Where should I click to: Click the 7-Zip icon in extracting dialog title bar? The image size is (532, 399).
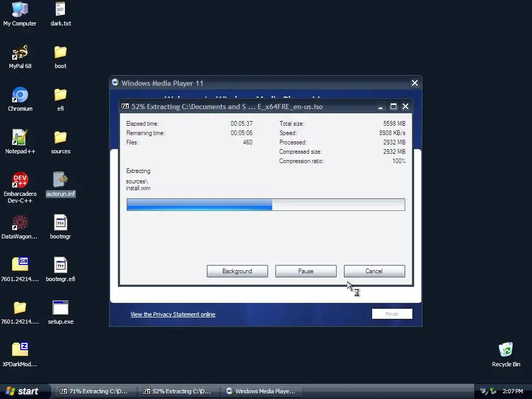click(125, 106)
